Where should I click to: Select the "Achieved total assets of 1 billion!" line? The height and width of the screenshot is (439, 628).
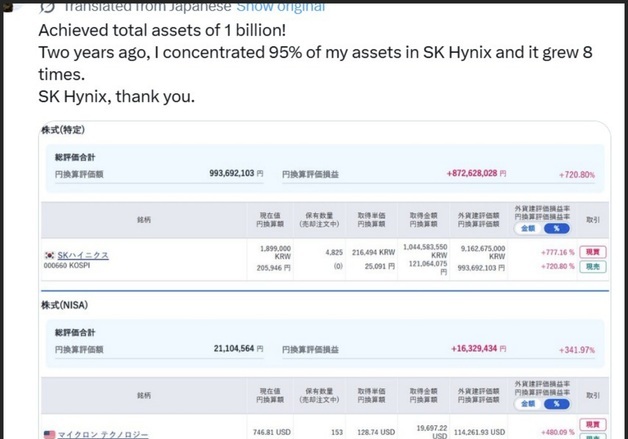click(162, 30)
